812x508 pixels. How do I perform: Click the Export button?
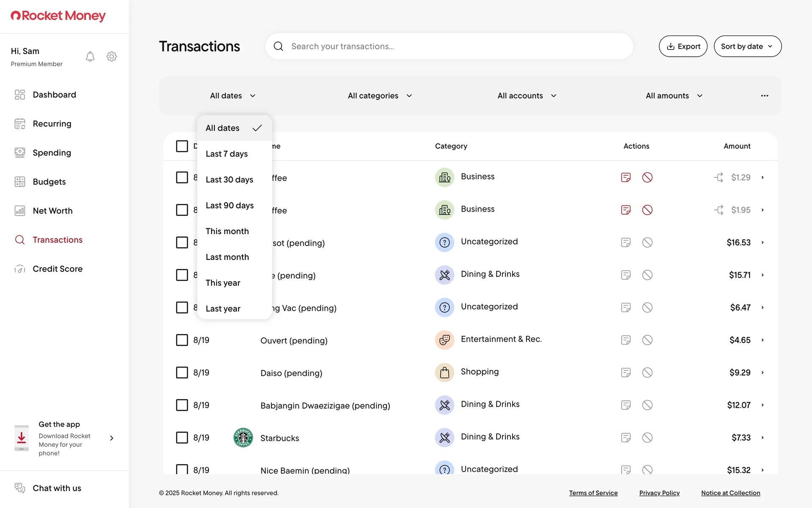(683, 46)
